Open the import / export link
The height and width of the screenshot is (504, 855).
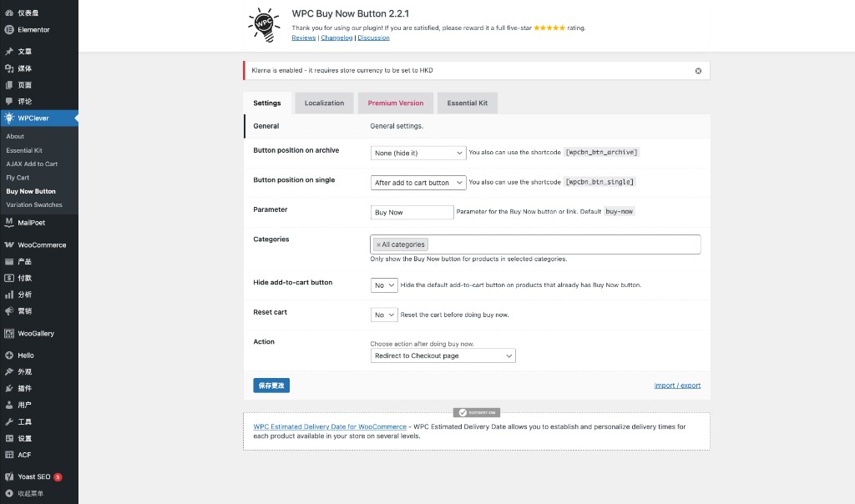(x=677, y=386)
